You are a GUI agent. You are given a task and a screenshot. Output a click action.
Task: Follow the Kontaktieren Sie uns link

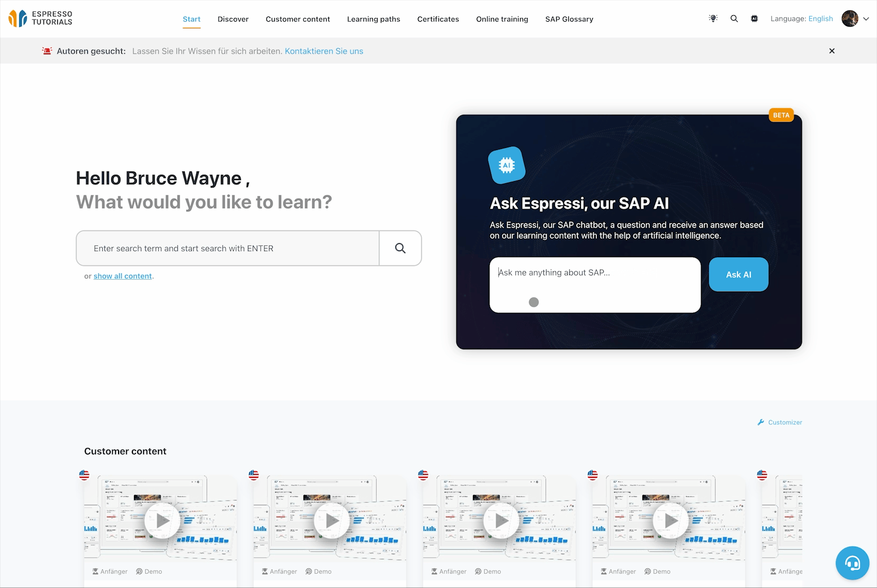324,51
